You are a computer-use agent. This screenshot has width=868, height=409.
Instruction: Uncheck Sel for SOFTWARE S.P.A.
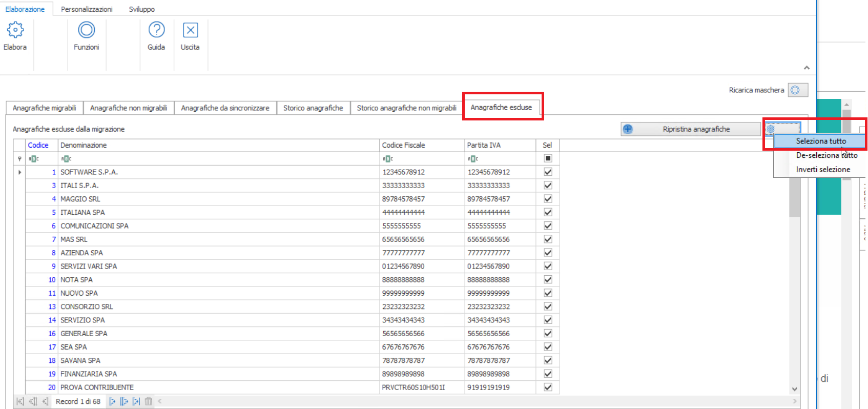click(548, 172)
